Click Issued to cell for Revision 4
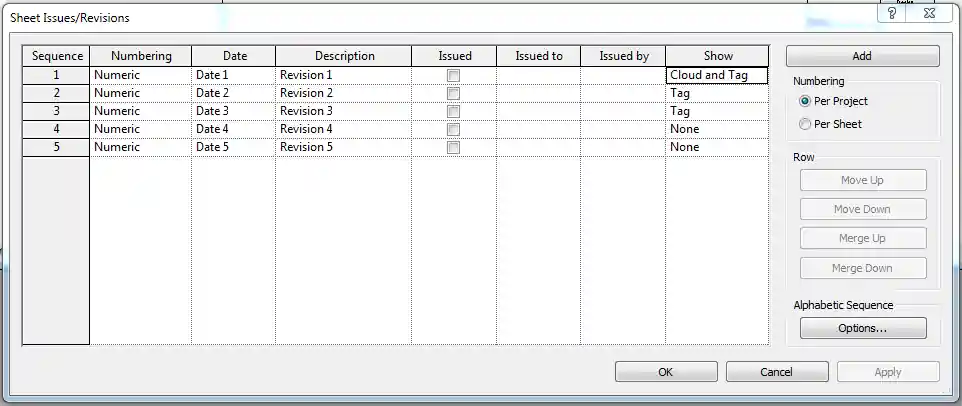The image size is (962, 406). (538, 129)
